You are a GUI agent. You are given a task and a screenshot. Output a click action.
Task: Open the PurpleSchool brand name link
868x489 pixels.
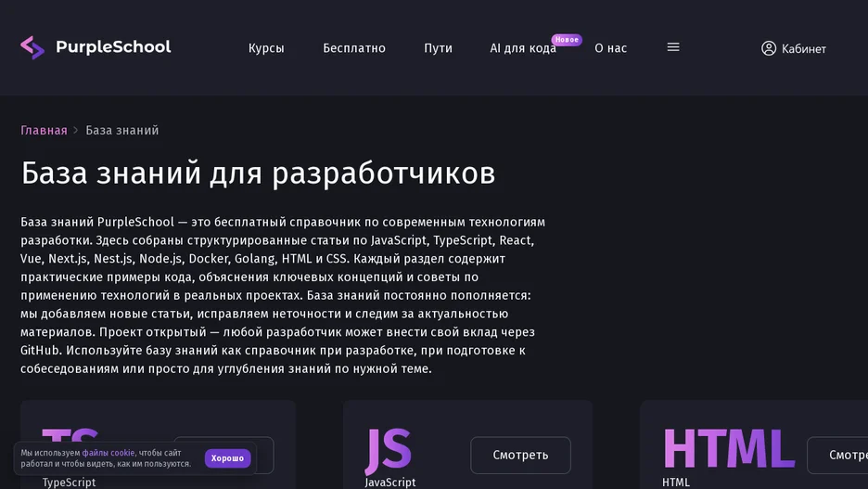113,47
